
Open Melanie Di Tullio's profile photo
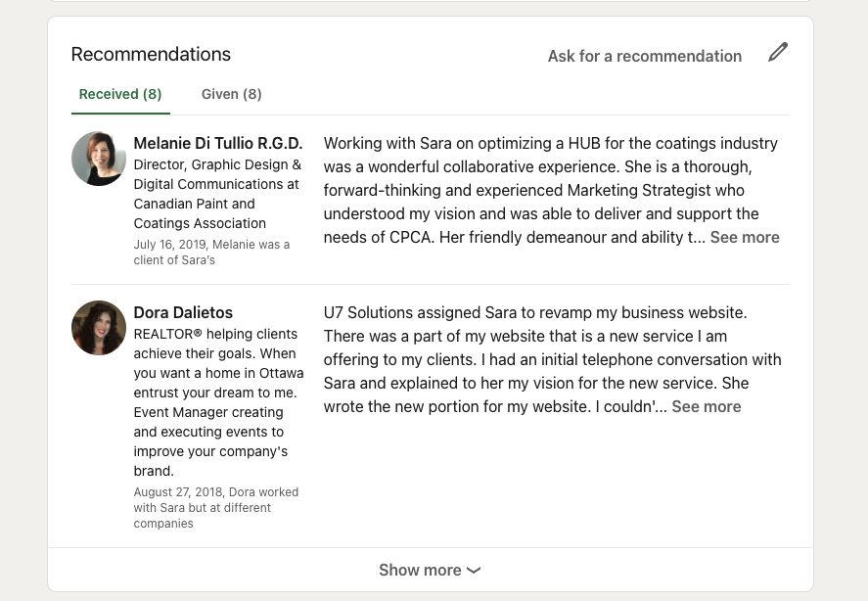coord(99,159)
